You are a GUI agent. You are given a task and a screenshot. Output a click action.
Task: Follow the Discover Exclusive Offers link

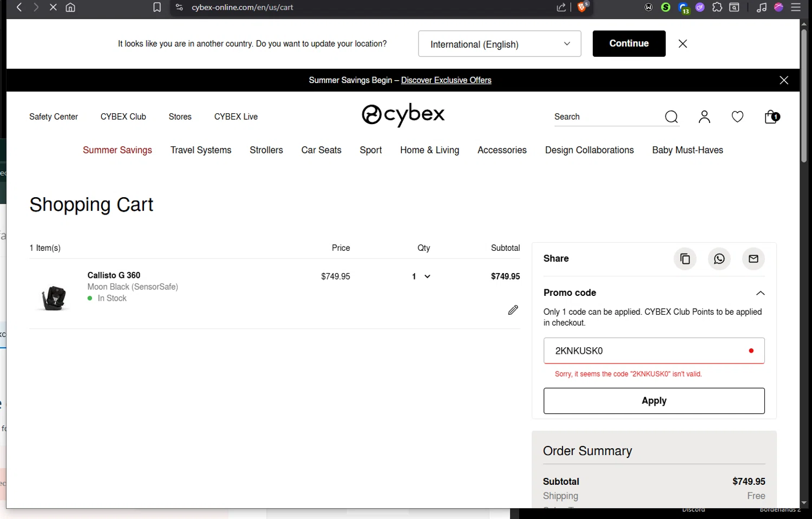pyautogui.click(x=446, y=80)
